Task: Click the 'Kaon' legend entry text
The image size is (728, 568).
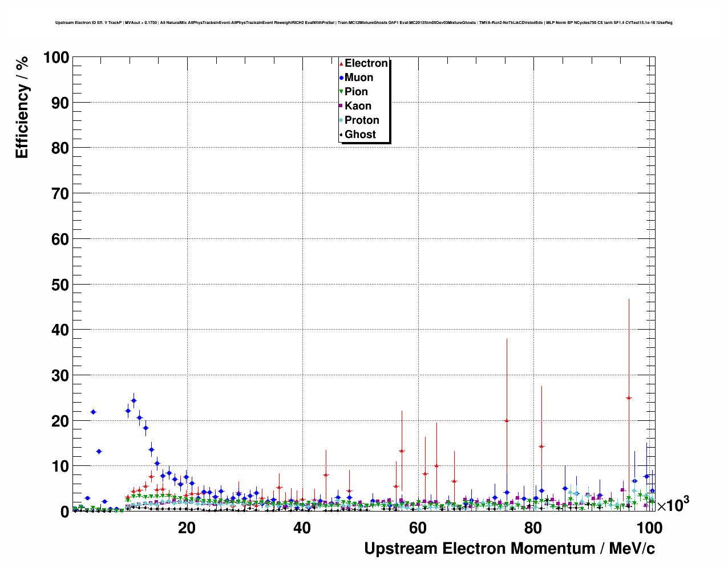Action: tap(358, 106)
